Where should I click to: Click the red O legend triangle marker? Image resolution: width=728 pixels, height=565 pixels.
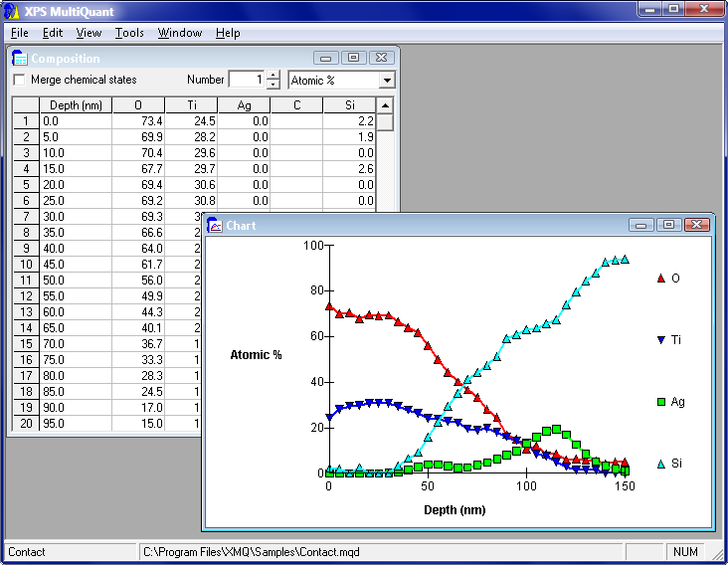coord(660,279)
